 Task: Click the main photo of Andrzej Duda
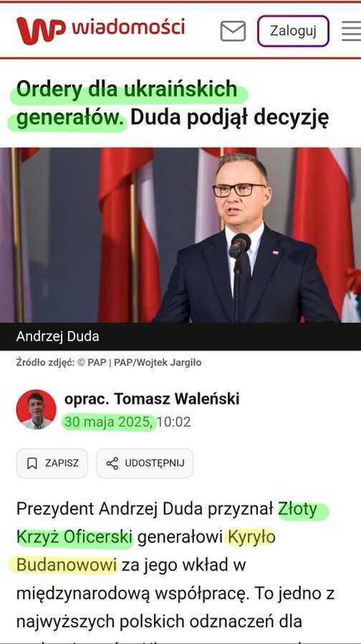tap(180, 235)
